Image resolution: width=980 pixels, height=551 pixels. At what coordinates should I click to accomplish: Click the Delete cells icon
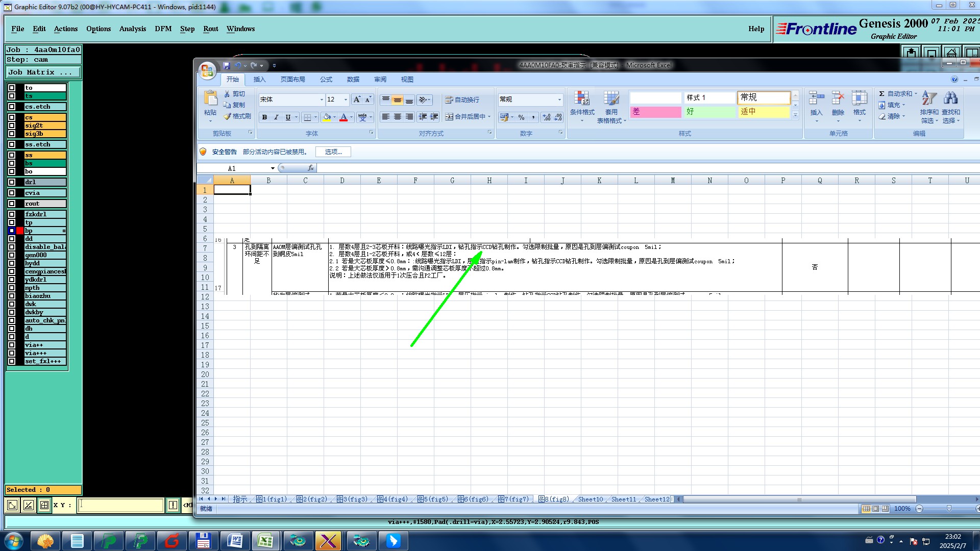(x=838, y=98)
